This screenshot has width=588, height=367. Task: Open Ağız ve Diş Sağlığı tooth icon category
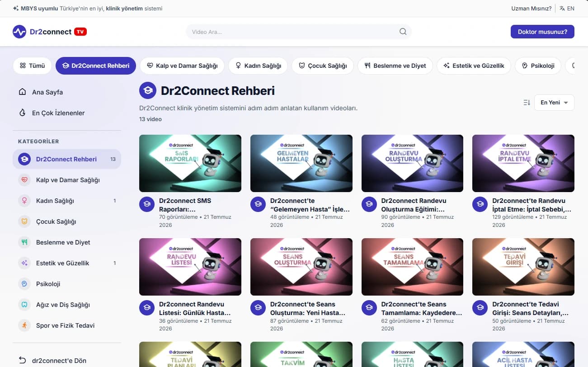(24, 305)
